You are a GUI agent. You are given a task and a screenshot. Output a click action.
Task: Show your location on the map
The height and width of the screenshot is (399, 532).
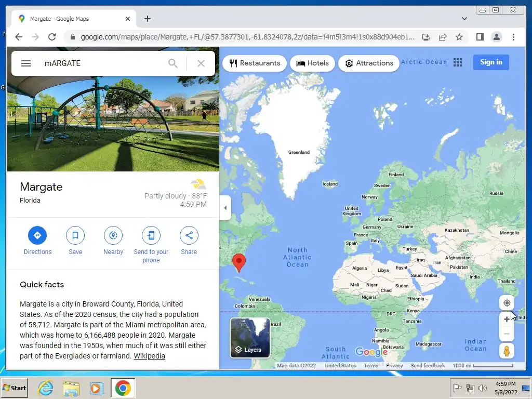pos(507,303)
